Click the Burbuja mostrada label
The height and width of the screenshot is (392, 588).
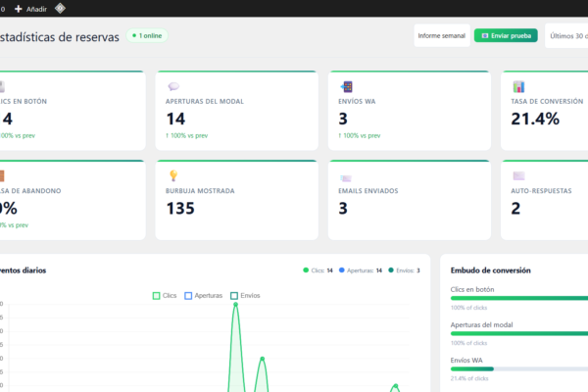(200, 191)
